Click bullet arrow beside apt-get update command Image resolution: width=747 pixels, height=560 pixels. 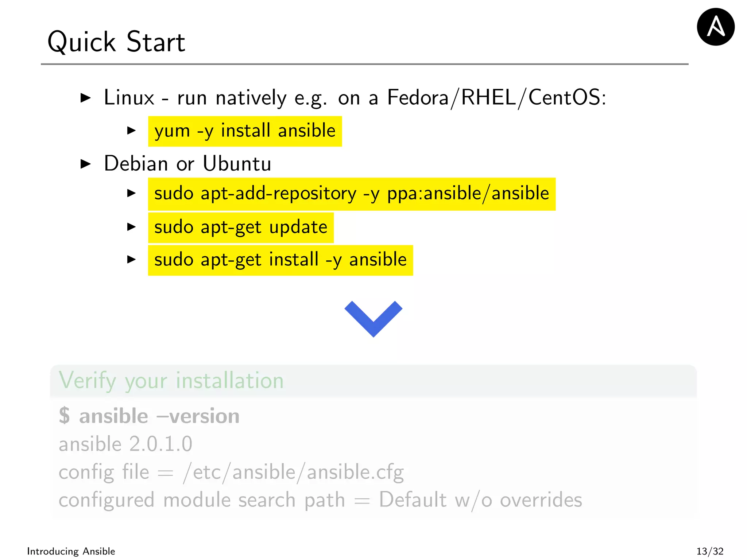(x=131, y=227)
